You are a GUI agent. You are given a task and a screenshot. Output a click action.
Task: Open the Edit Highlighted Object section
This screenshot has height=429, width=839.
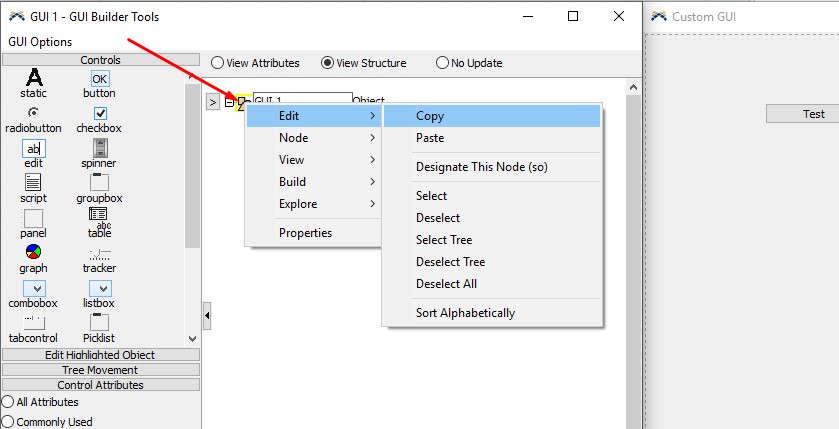point(100,355)
